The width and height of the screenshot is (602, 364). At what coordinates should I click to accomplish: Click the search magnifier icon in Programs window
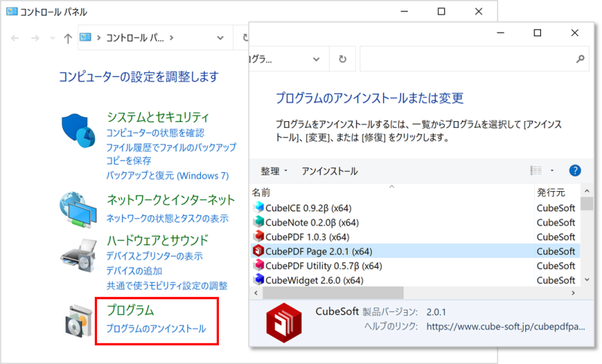(580, 59)
